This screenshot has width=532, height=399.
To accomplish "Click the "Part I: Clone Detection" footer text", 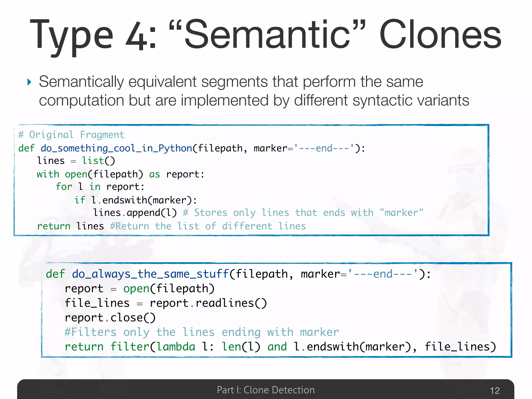I will coord(265,390).
